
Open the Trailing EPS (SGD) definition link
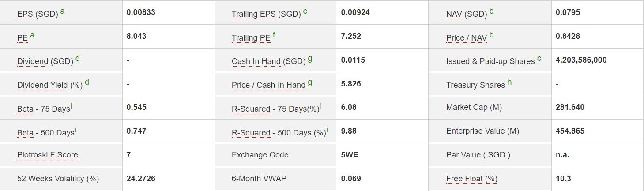click(x=265, y=14)
